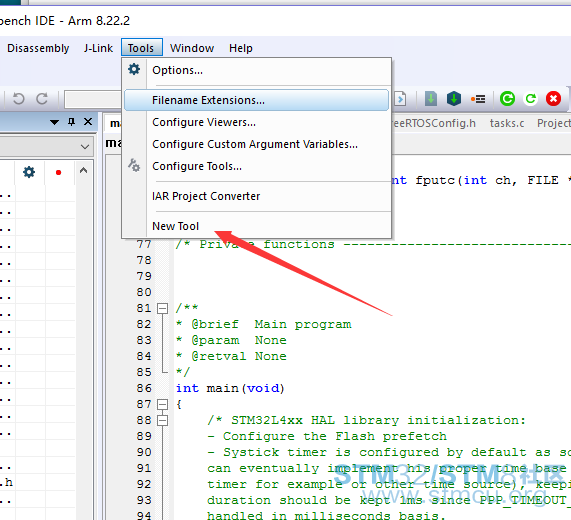
Task: Click the New Tool menu entry
Action: click(x=256, y=226)
